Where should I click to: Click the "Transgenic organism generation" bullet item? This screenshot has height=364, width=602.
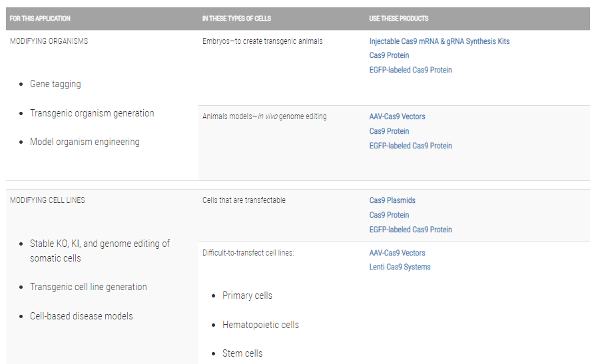click(92, 113)
